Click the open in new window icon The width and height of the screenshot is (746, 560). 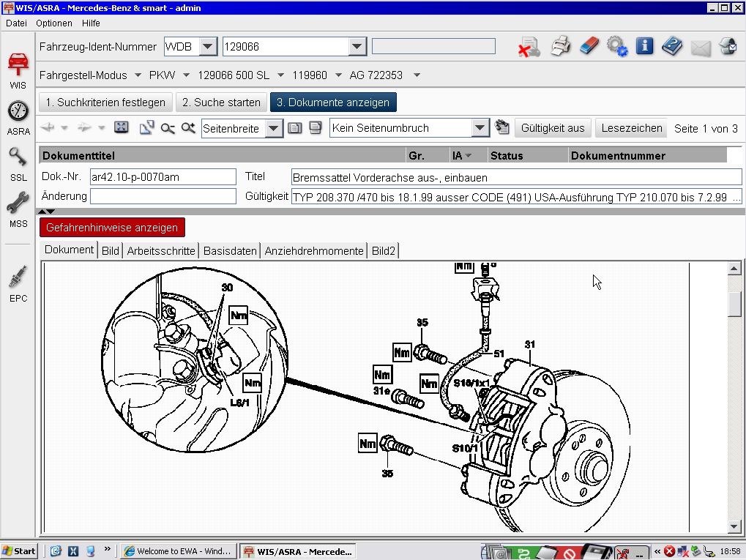point(146,127)
